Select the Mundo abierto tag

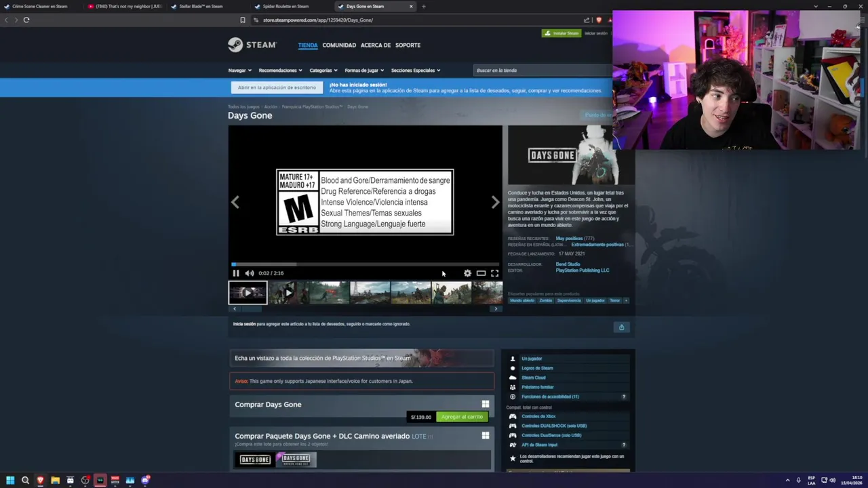(522, 300)
